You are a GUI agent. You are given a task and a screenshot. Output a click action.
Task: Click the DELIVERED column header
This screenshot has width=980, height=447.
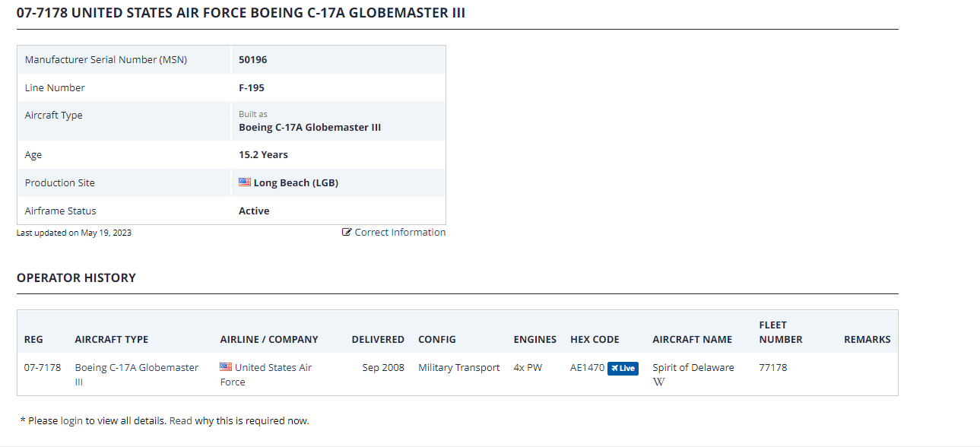pos(378,340)
